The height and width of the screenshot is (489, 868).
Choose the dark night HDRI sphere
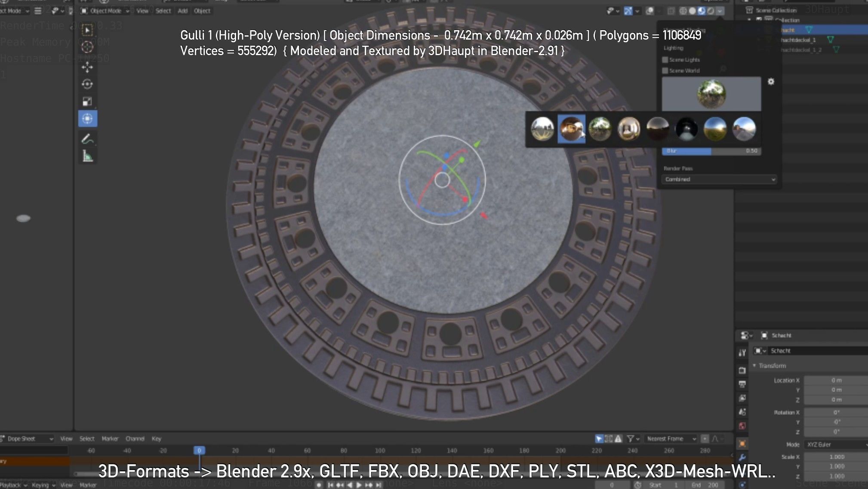point(658,129)
